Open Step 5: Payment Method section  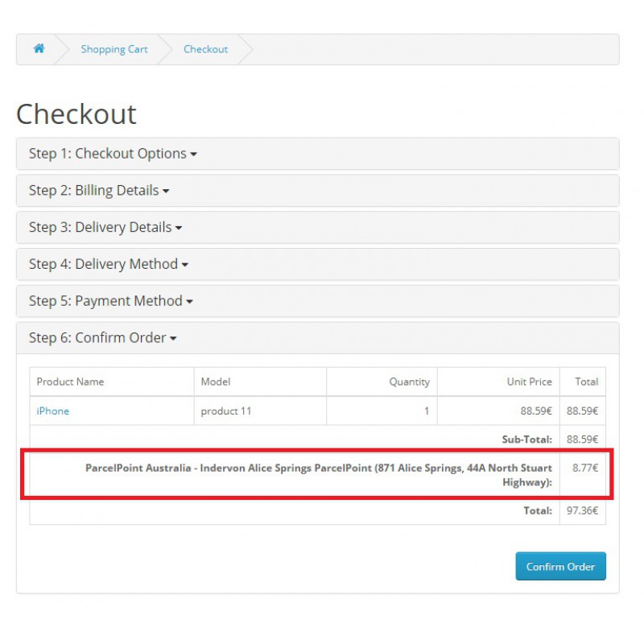105,301
